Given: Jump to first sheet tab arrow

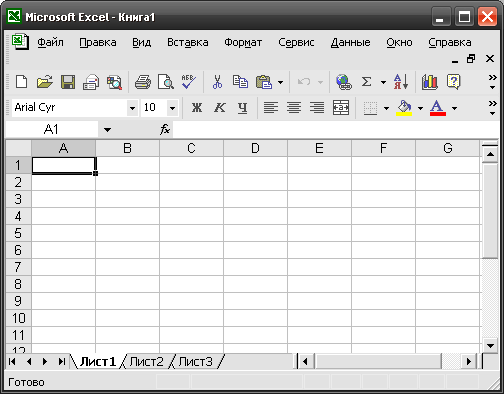Looking at the screenshot, I should 12,361.
